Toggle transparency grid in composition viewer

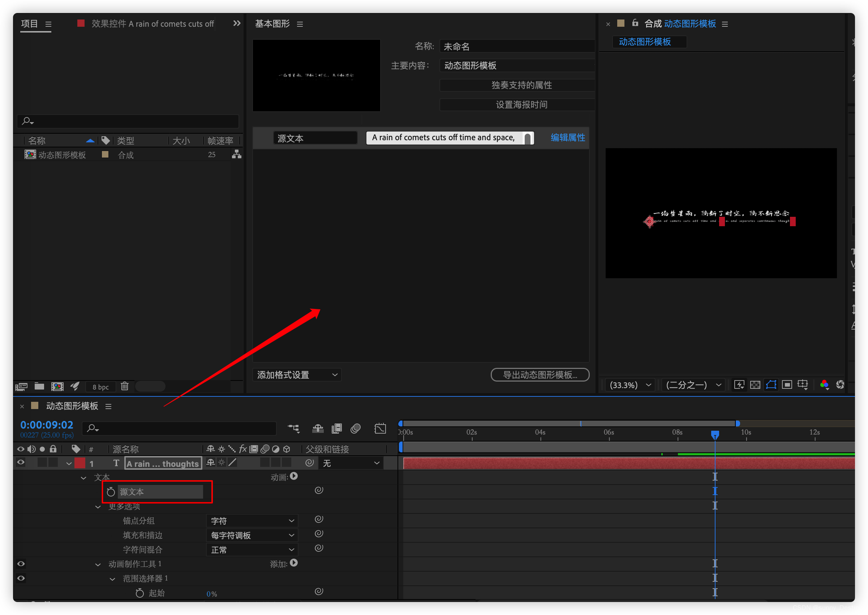click(x=755, y=385)
